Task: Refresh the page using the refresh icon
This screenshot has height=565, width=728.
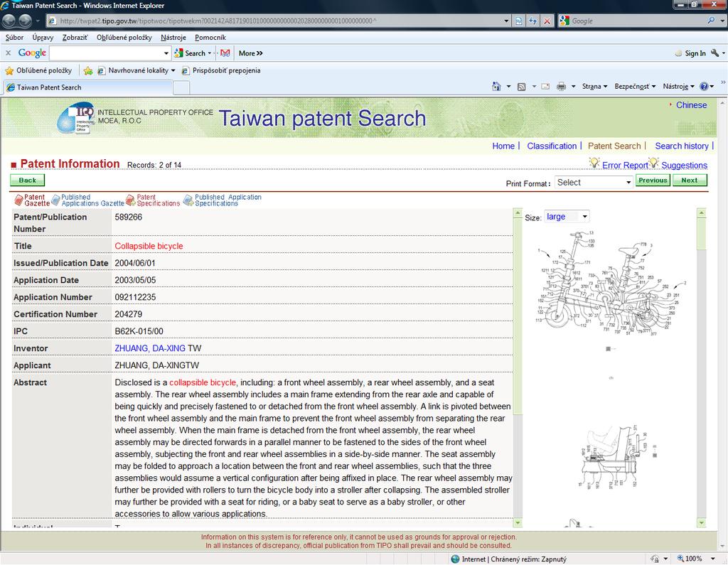Action: click(533, 21)
